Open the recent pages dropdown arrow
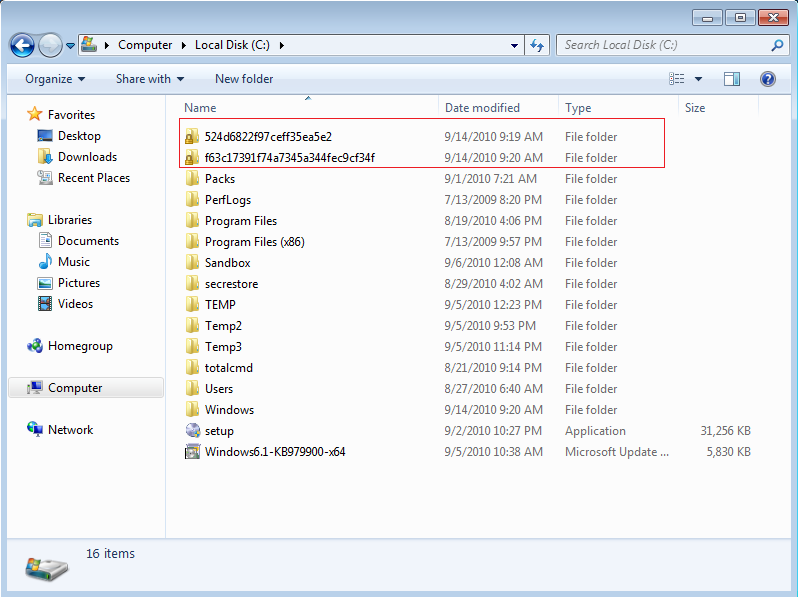The image size is (798, 597). [70, 46]
